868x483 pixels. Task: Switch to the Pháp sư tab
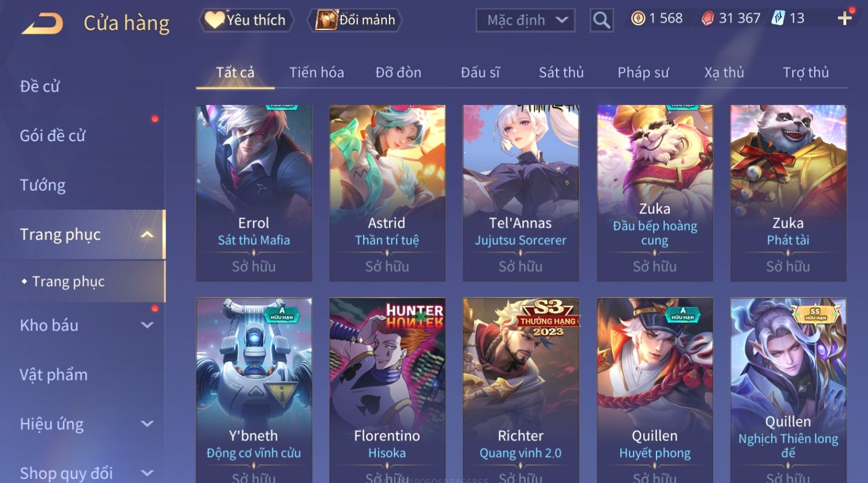(x=643, y=73)
